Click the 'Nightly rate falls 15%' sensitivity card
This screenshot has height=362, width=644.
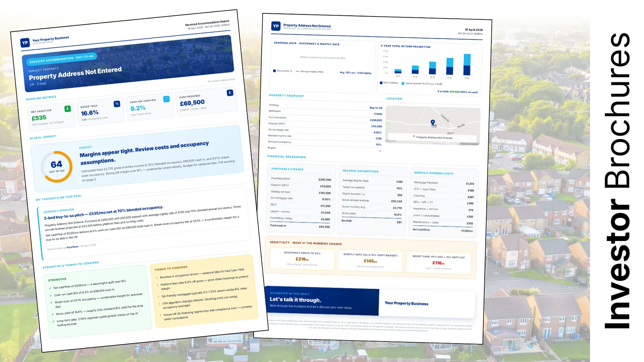click(370, 260)
